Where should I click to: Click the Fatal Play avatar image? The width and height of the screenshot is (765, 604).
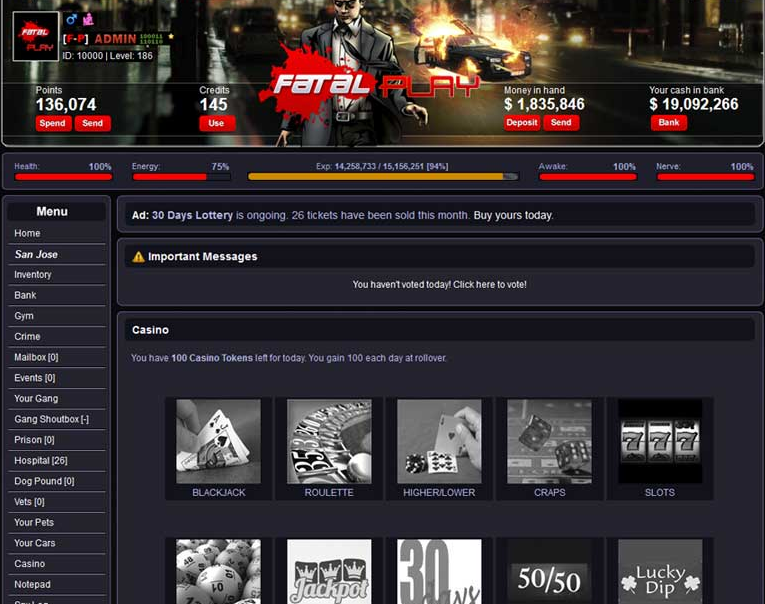pyautogui.click(x=36, y=37)
